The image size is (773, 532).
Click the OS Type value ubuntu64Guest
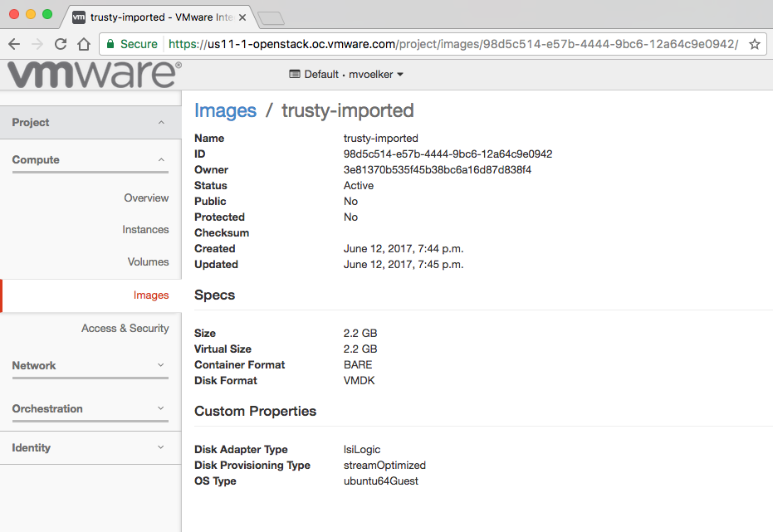point(380,481)
